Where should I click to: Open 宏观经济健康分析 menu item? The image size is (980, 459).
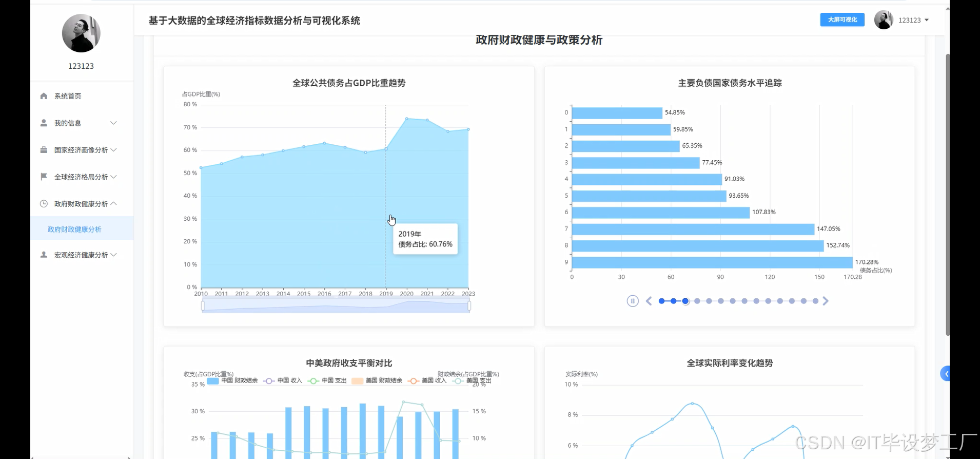coord(82,255)
